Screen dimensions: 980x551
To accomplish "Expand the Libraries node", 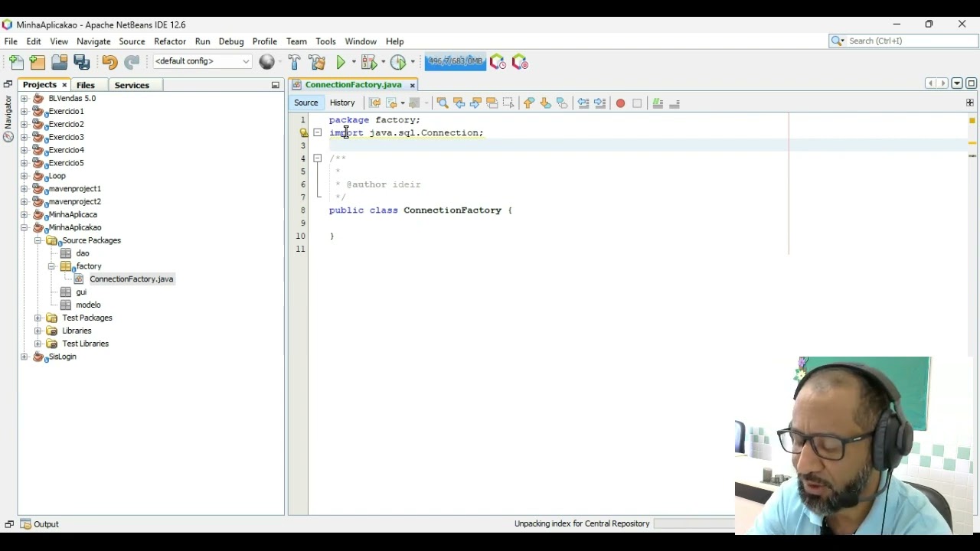I will pyautogui.click(x=38, y=331).
